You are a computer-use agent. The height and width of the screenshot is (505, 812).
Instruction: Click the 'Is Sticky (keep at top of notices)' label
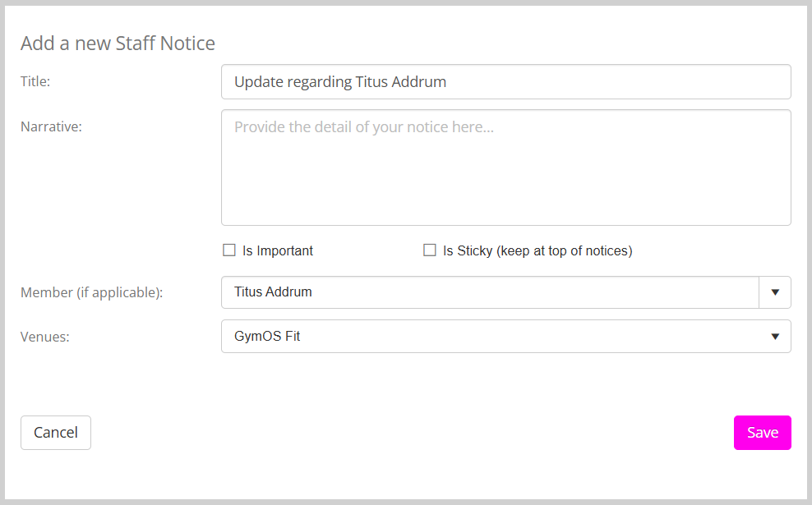[x=537, y=251]
